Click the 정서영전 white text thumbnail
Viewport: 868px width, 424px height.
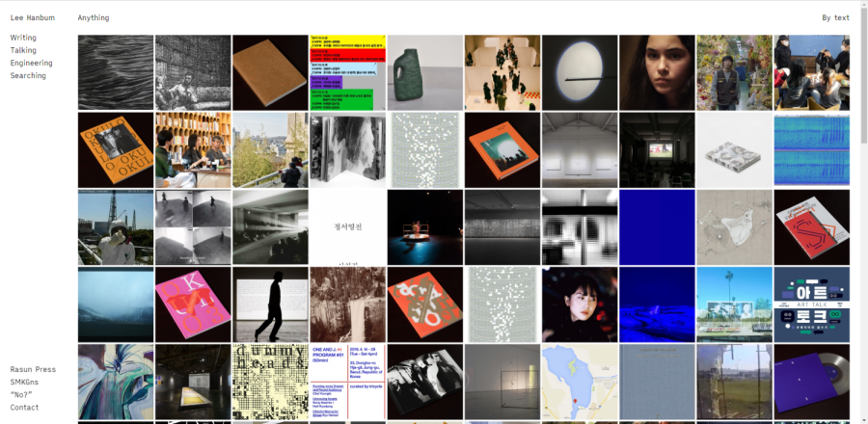point(347,227)
